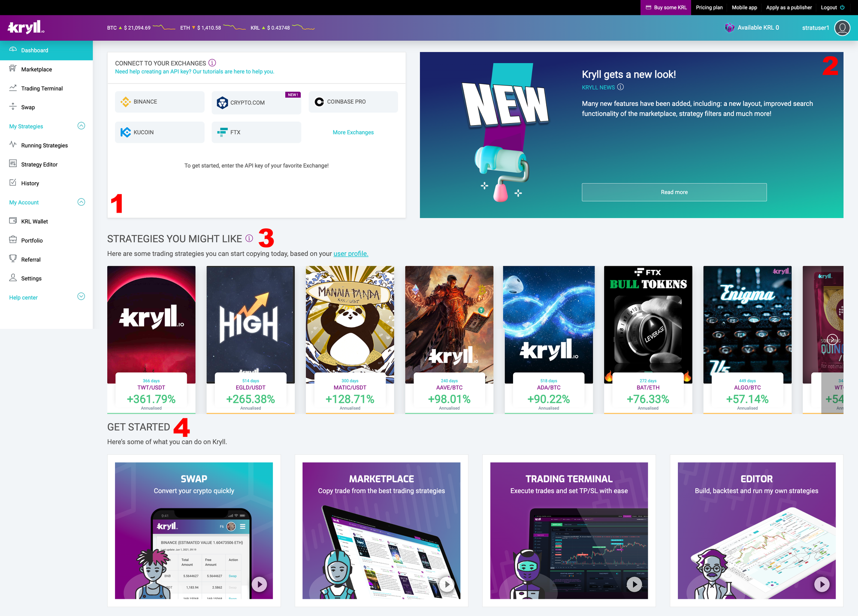Click the Buy some KRL button
This screenshot has width=858, height=616.
click(666, 7)
